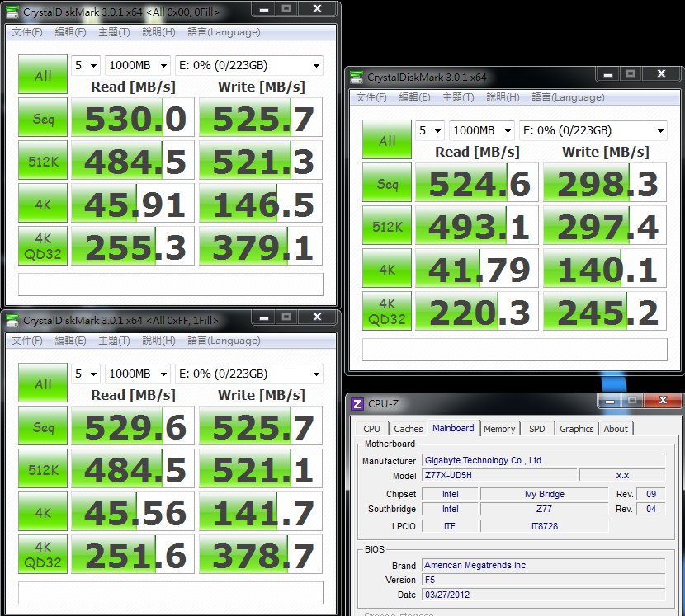Start 4K QD32 test in 1Fill window
The height and width of the screenshot is (616, 685).
[x=43, y=557]
